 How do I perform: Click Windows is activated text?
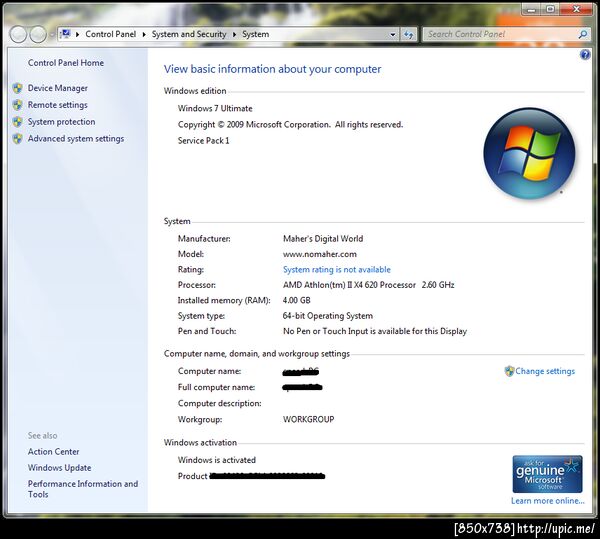(x=217, y=460)
